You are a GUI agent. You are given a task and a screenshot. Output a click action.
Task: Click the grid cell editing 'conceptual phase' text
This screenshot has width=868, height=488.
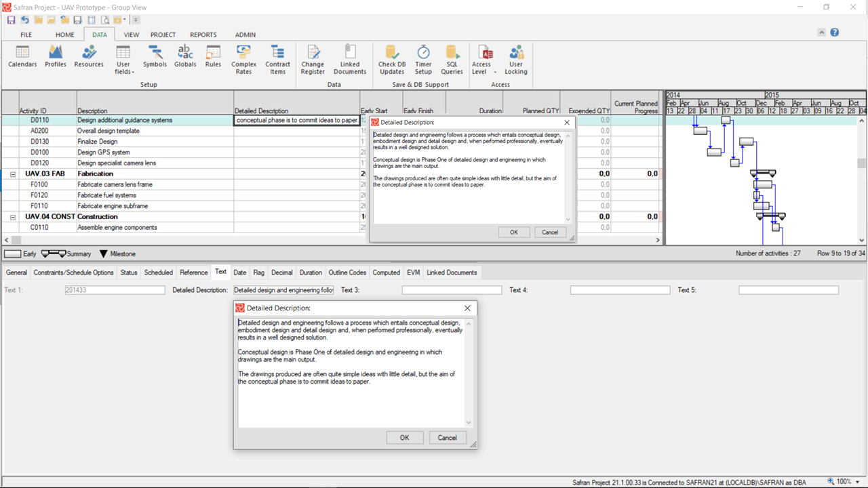(297, 120)
